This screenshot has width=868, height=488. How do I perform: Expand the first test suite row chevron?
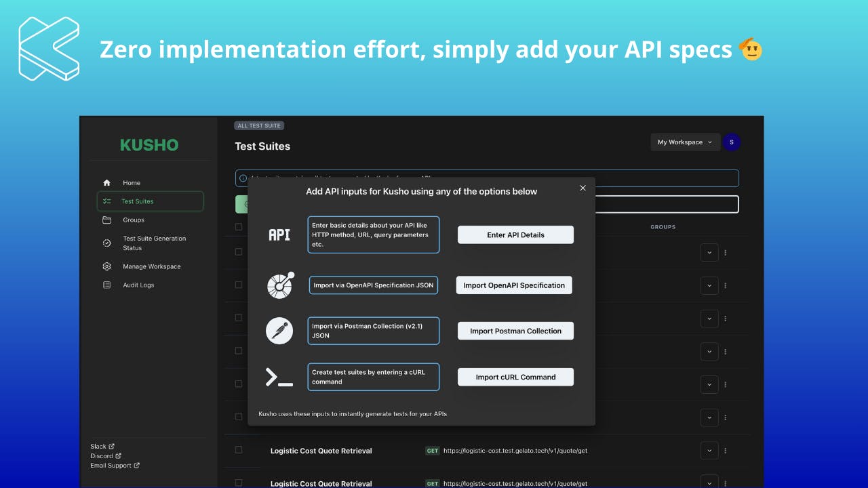(709, 253)
